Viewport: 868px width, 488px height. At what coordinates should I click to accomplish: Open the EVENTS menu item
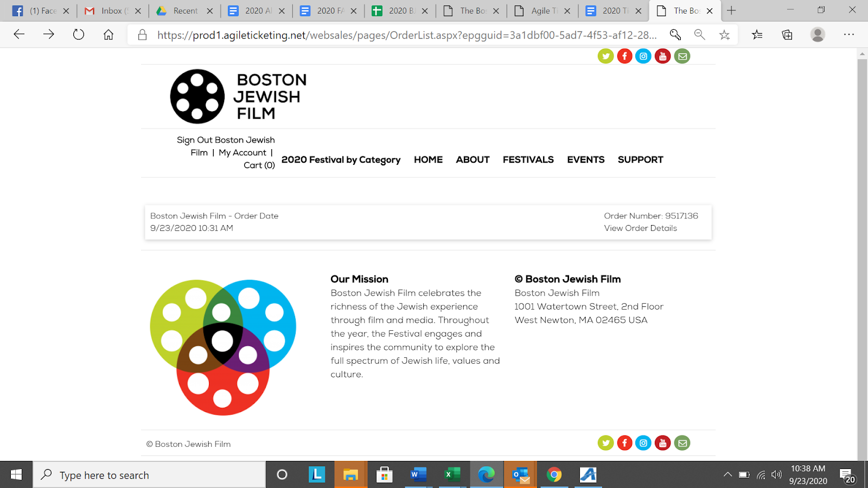586,160
